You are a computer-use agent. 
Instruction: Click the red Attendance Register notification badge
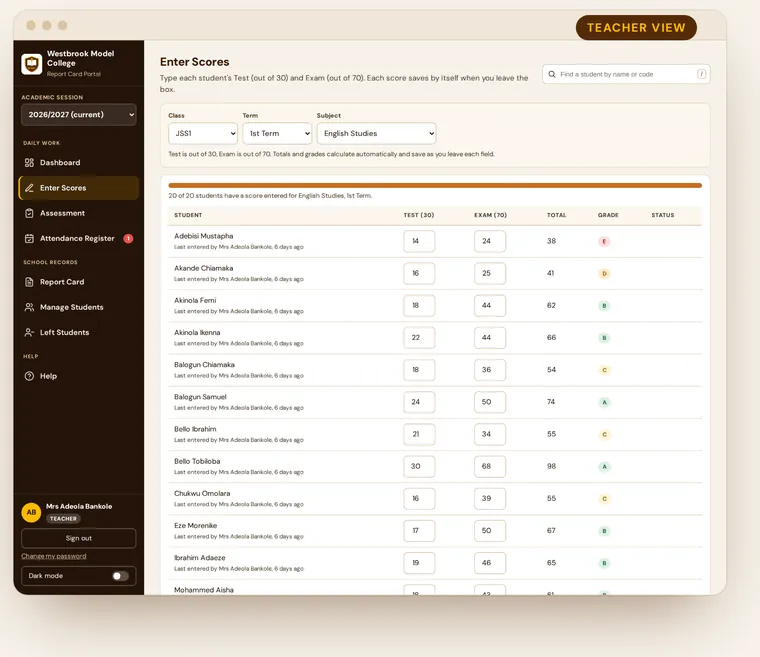[x=128, y=238]
